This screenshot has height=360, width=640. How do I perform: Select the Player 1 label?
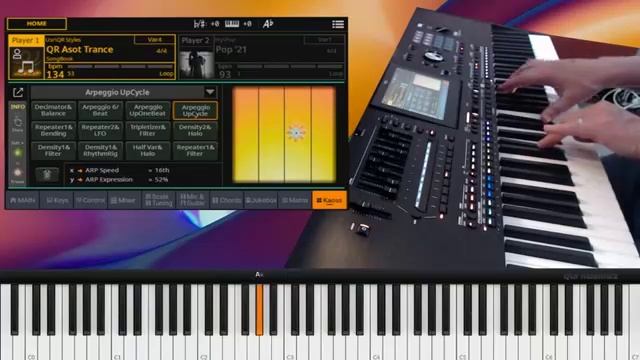tap(26, 40)
